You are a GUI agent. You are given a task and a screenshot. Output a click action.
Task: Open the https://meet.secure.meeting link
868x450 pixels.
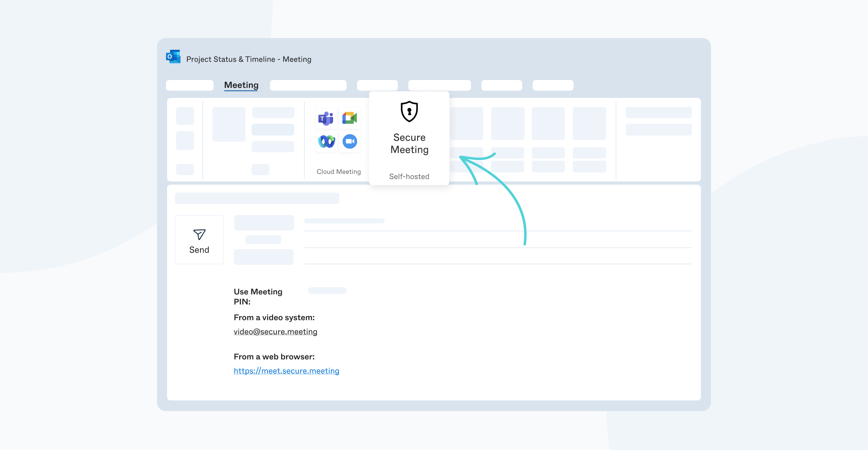point(286,370)
